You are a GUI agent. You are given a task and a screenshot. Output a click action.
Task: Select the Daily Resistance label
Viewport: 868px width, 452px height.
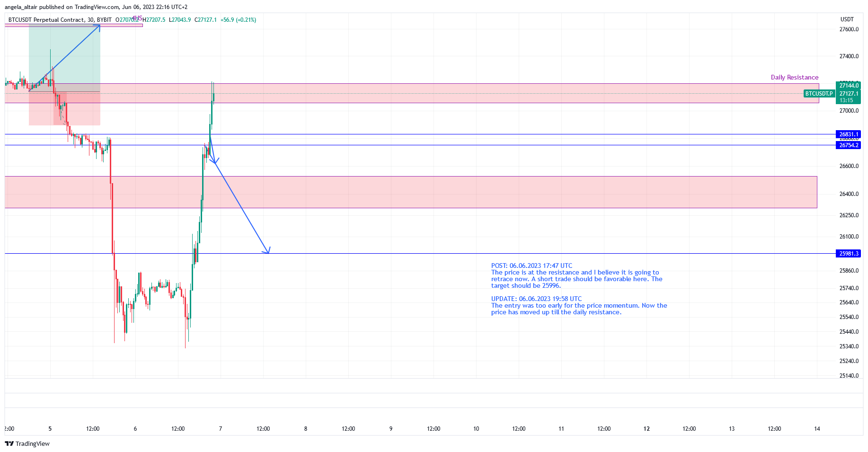(x=795, y=77)
